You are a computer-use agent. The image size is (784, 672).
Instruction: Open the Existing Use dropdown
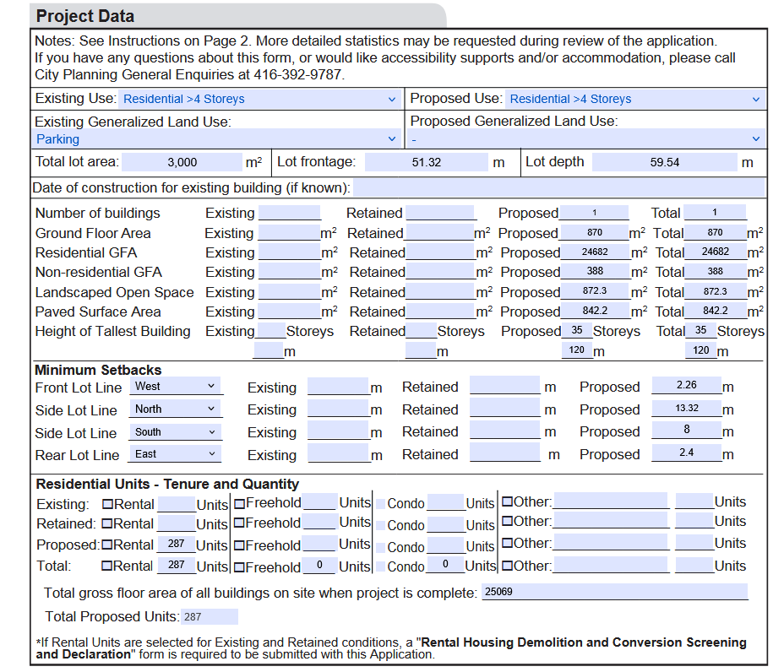coord(259,99)
